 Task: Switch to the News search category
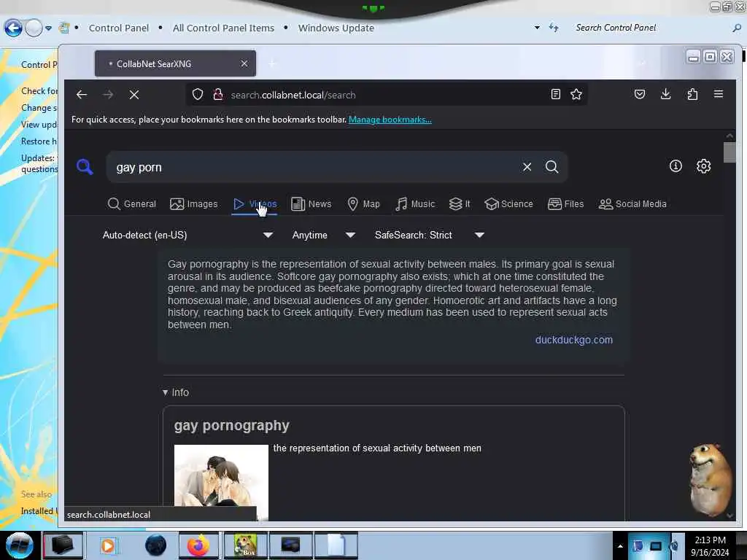311,204
